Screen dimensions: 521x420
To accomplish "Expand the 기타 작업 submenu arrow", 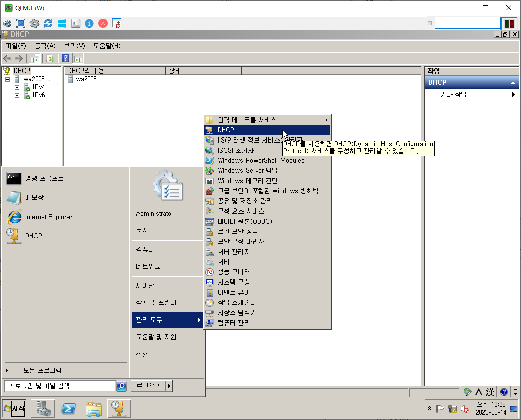I will pyautogui.click(x=513, y=95).
